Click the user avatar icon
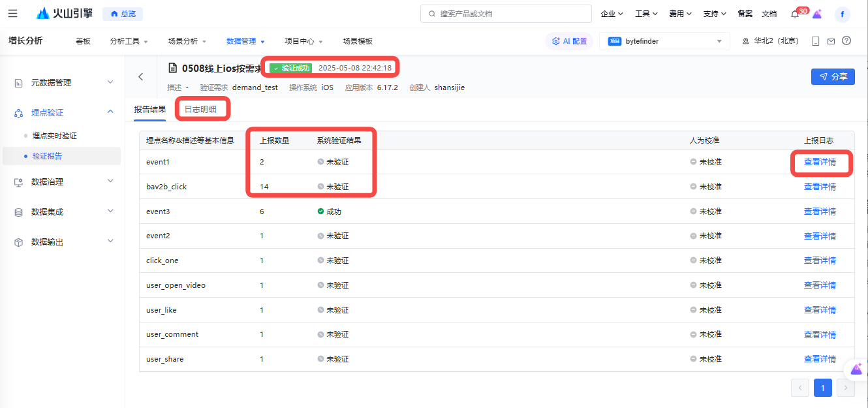Image resolution: width=868 pixels, height=408 pixels. [843, 14]
